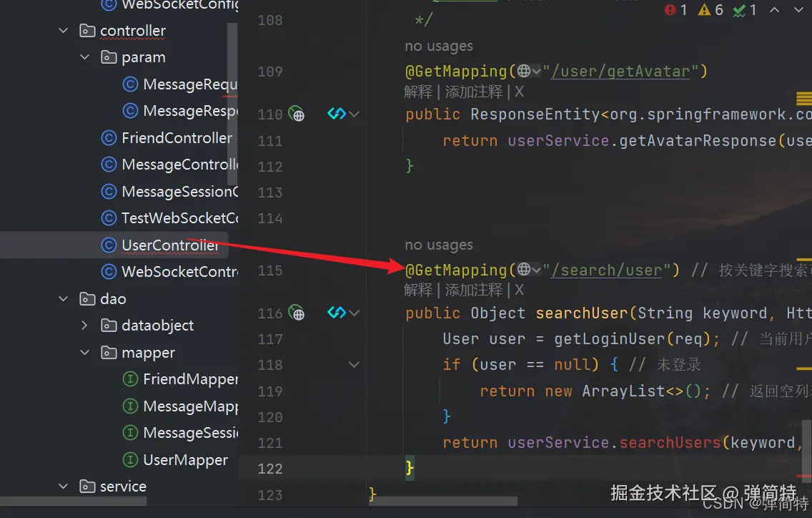The image size is (812, 518).
Task: Open TestWebSocketC class file
Action: (x=179, y=218)
